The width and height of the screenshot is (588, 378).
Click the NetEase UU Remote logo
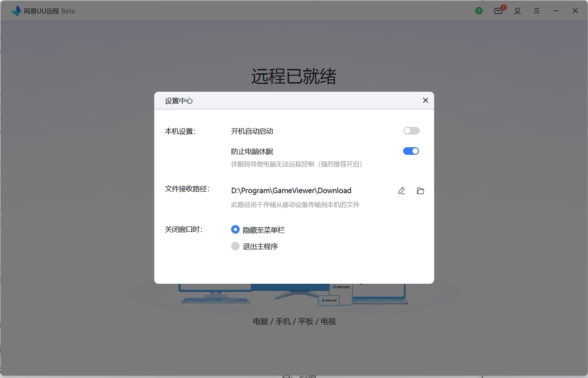[16, 11]
